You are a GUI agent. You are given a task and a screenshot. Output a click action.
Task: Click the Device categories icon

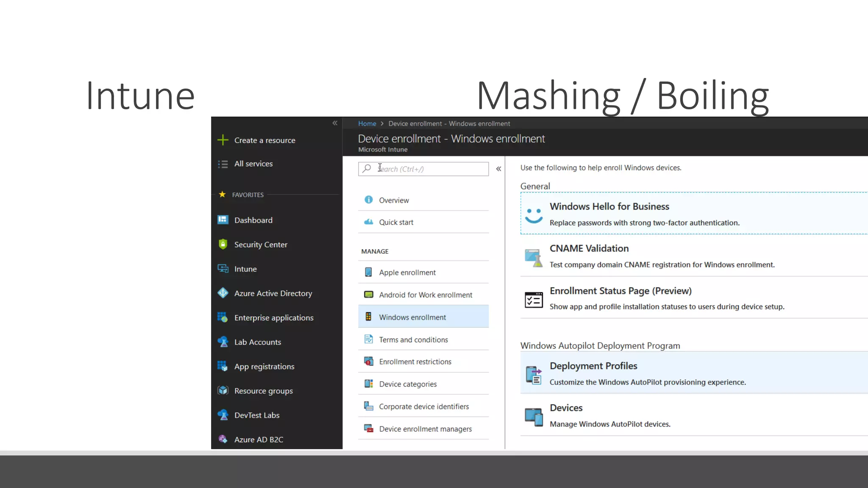click(x=369, y=384)
